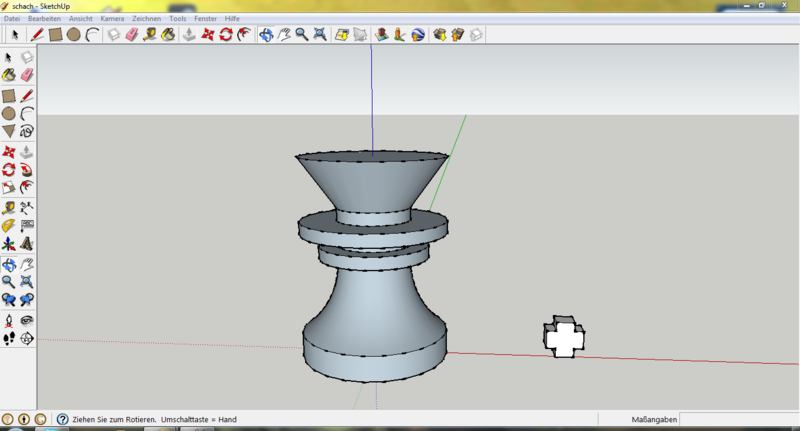800x431 pixels.
Task: Select the Paint Bucket tool in left toolbar
Action: tap(9, 75)
